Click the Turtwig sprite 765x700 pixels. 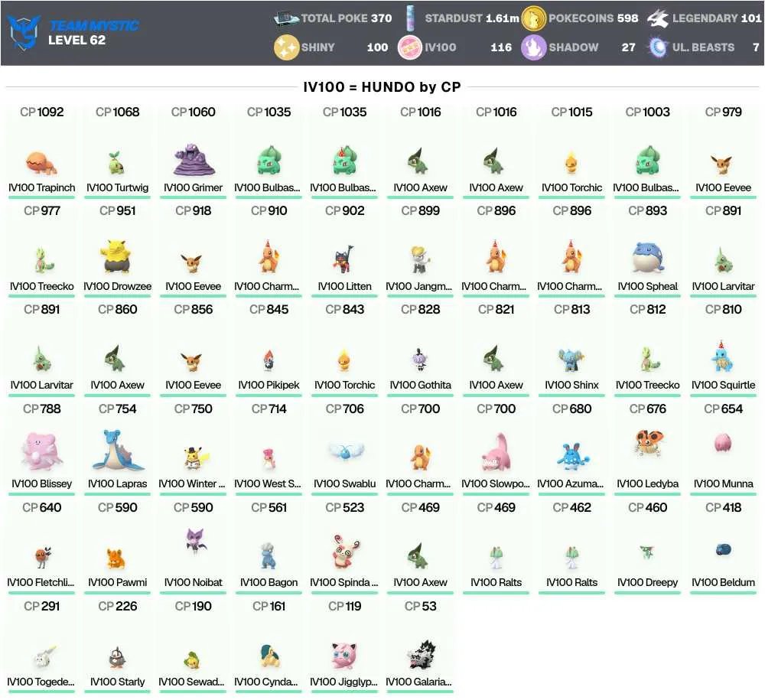117,163
